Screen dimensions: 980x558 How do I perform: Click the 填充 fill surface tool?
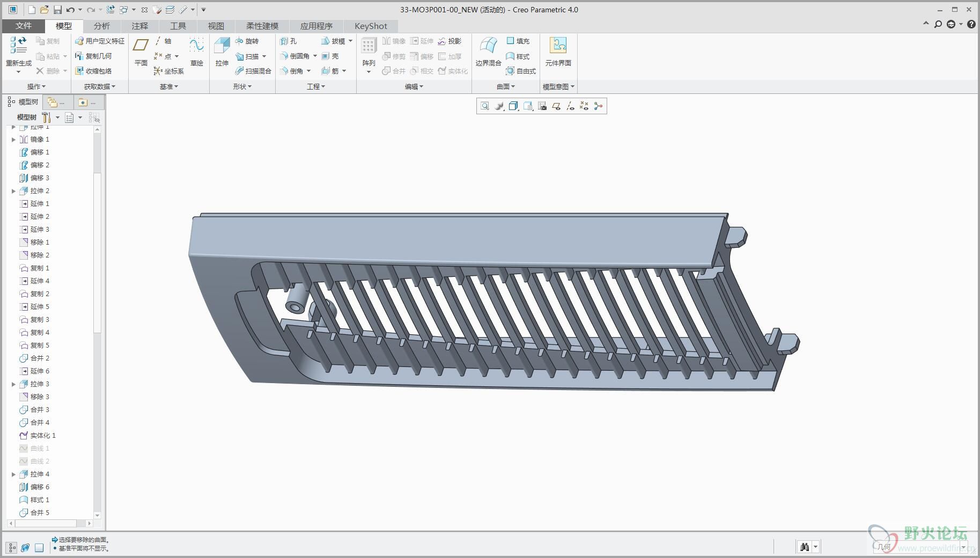518,41
